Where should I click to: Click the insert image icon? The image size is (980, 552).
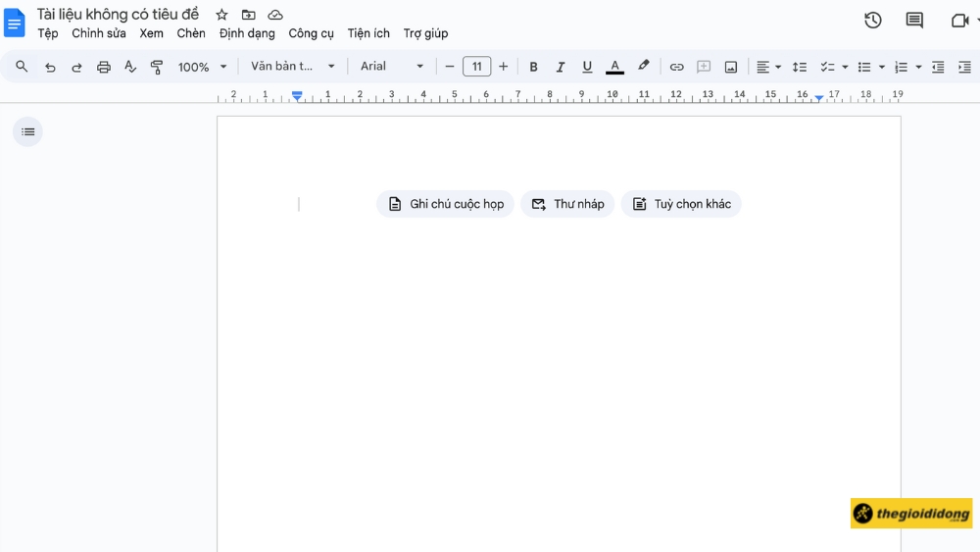click(731, 67)
